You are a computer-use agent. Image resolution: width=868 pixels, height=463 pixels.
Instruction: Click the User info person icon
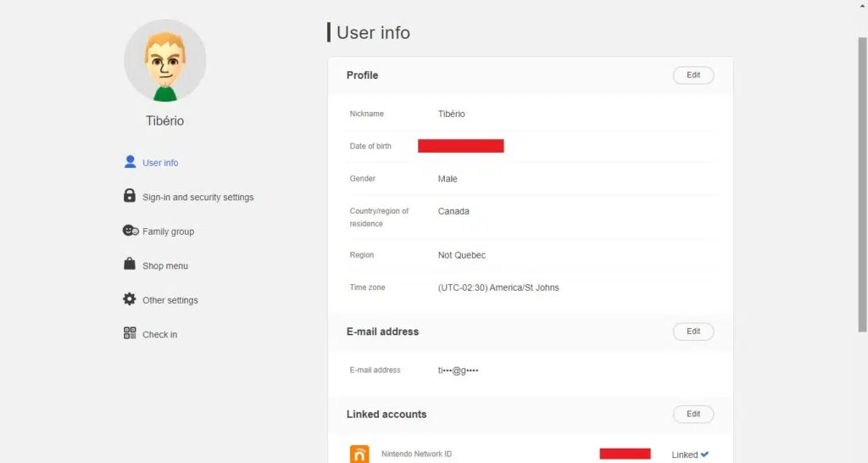tap(130, 162)
